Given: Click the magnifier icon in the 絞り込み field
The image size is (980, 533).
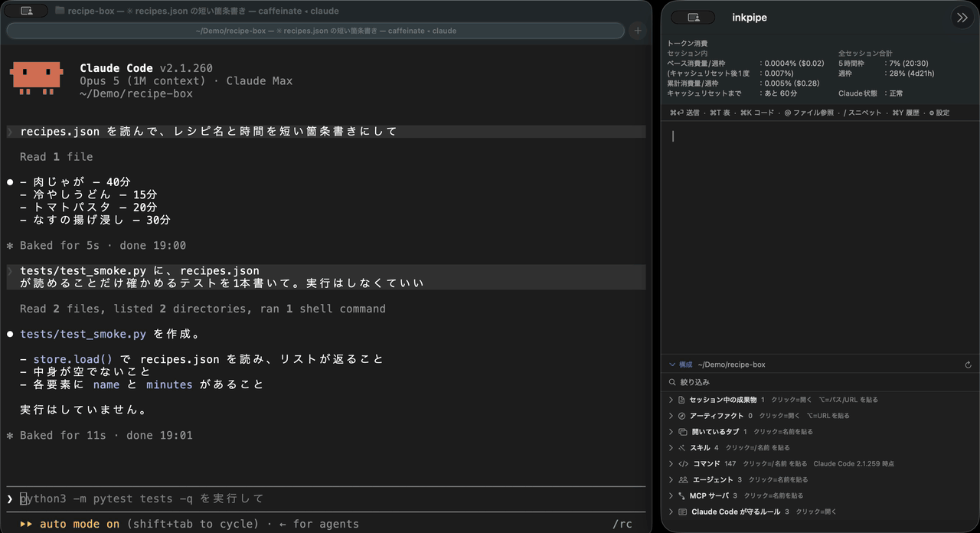Looking at the screenshot, I should tap(673, 382).
